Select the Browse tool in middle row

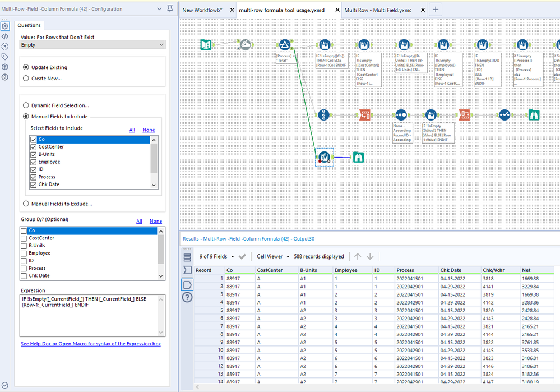pos(534,115)
